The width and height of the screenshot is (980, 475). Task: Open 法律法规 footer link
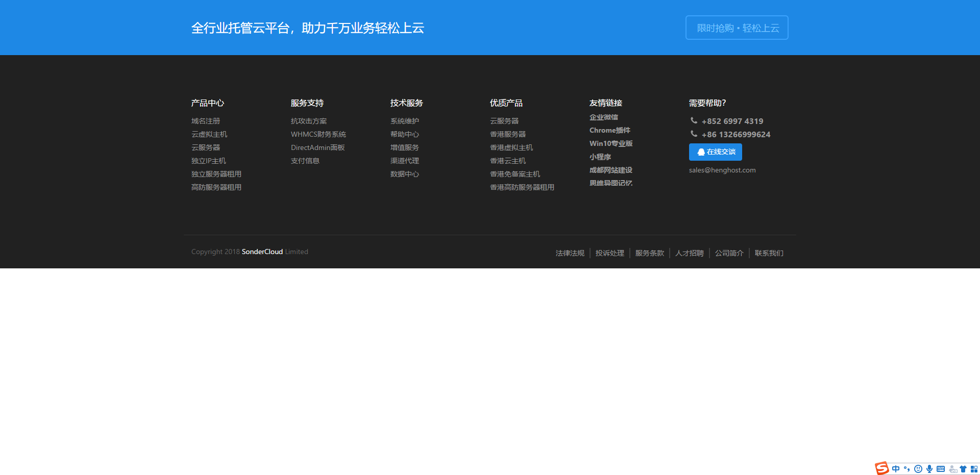coord(570,253)
